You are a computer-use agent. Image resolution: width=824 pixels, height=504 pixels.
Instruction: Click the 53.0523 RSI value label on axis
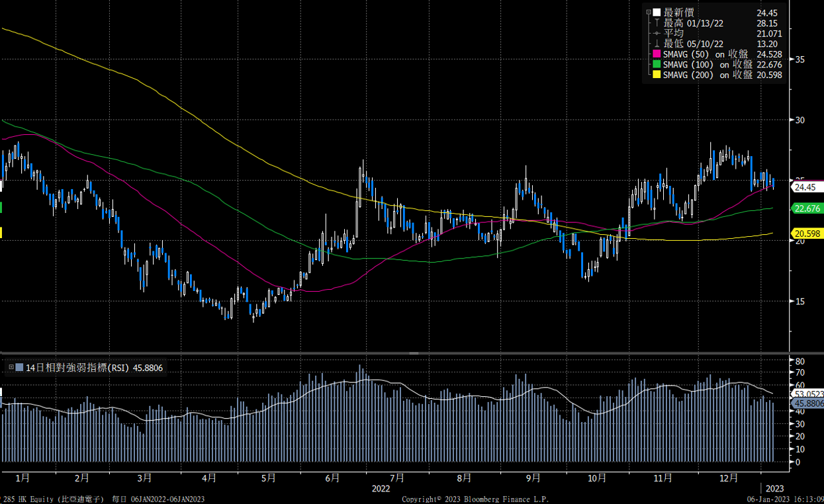[805, 393]
